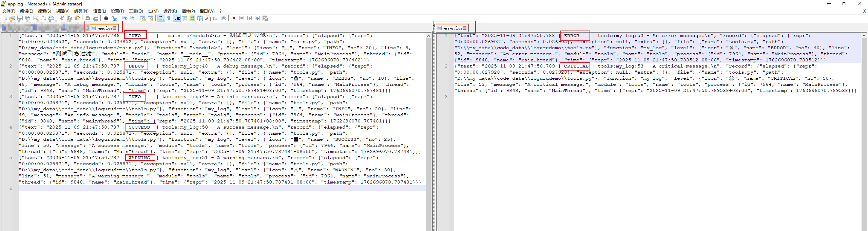Start macro recording with the red dot
Viewport: 868px width, 231px height.
coord(234,18)
